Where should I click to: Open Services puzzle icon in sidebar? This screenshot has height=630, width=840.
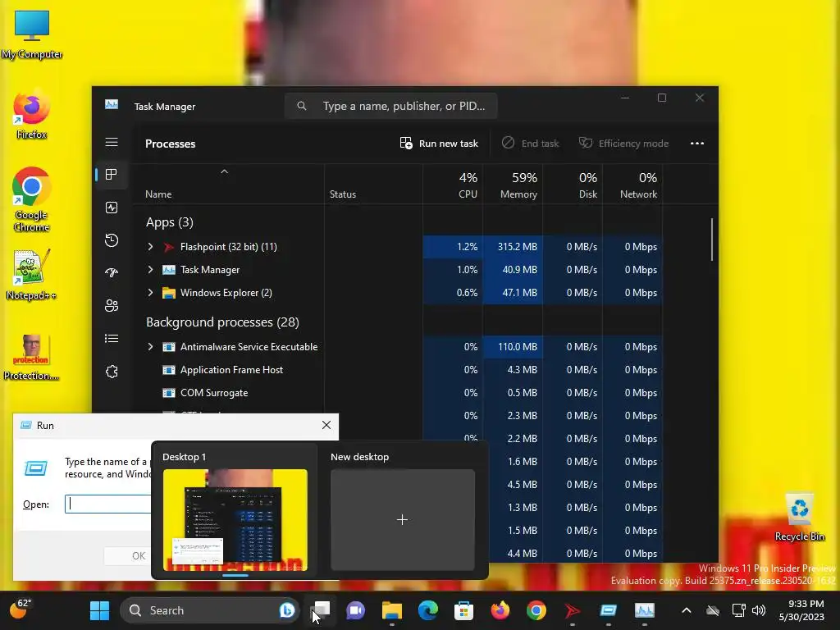pyautogui.click(x=112, y=372)
